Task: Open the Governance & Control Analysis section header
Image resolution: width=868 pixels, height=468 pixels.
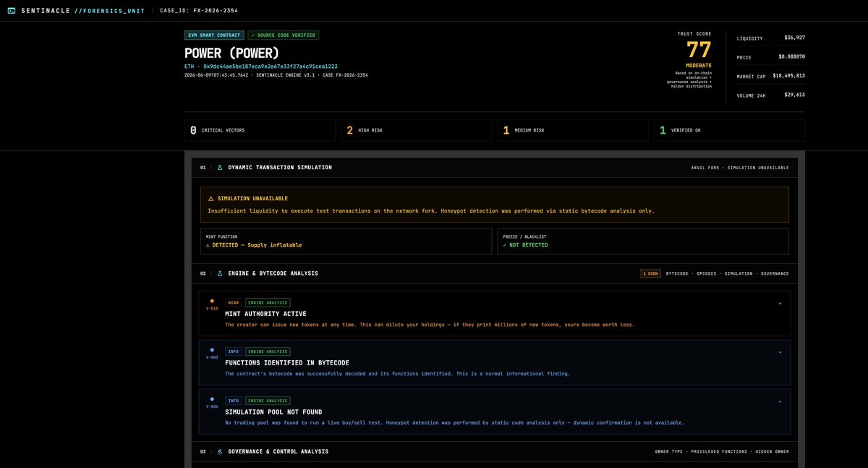Action: coord(495,451)
